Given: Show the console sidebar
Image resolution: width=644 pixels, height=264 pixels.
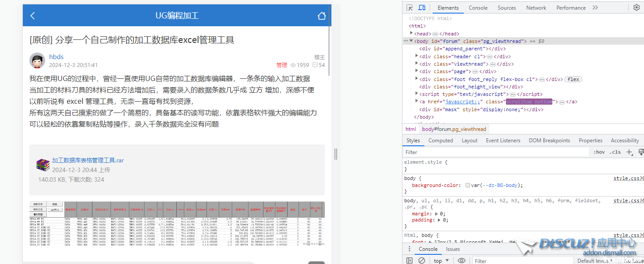Looking at the screenshot, I should pos(409,260).
